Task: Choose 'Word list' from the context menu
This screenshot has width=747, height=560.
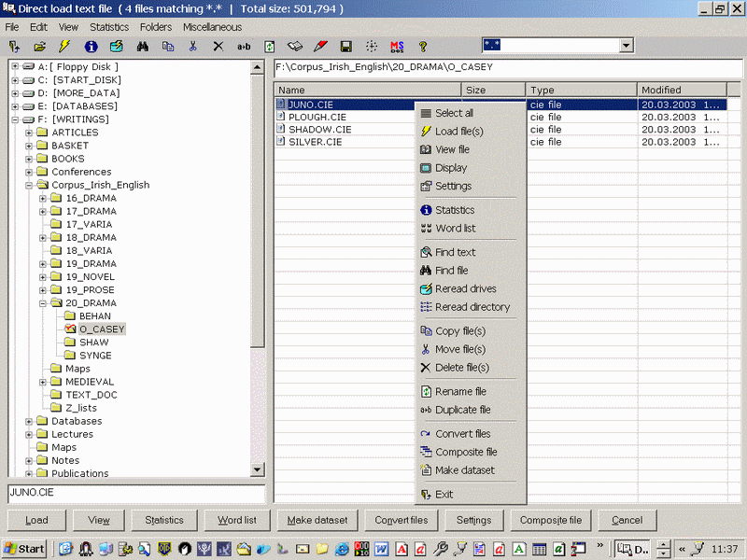Action: pos(455,229)
